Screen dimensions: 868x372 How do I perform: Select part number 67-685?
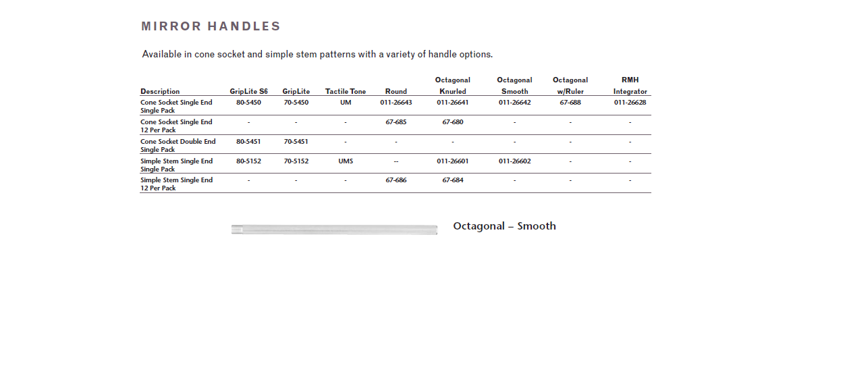coord(396,122)
